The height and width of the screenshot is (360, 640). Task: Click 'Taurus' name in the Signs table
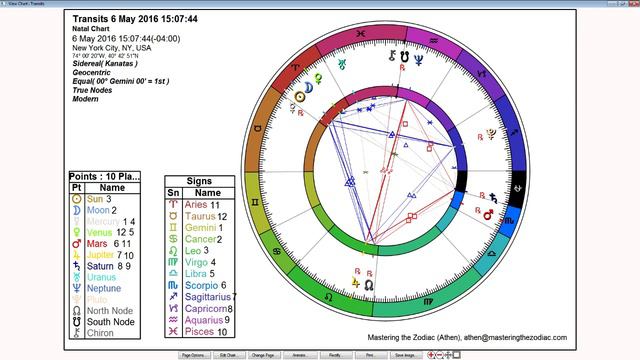click(x=200, y=216)
